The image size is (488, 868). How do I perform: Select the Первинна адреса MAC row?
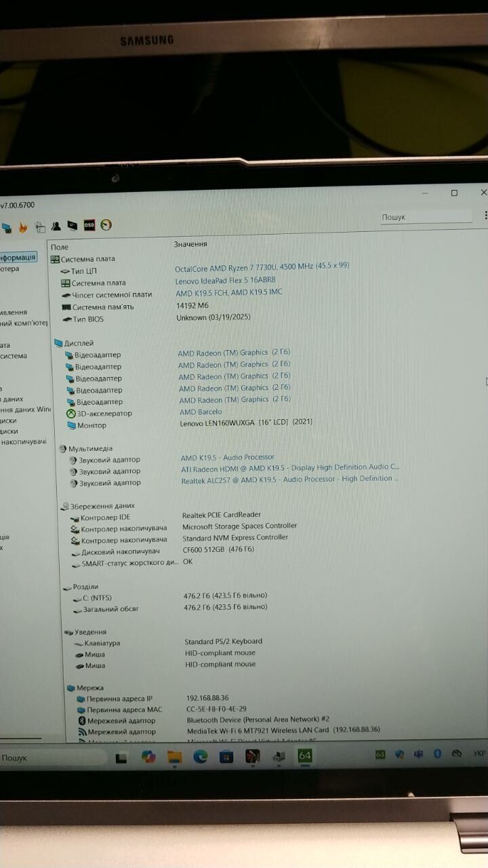pyautogui.click(x=125, y=709)
